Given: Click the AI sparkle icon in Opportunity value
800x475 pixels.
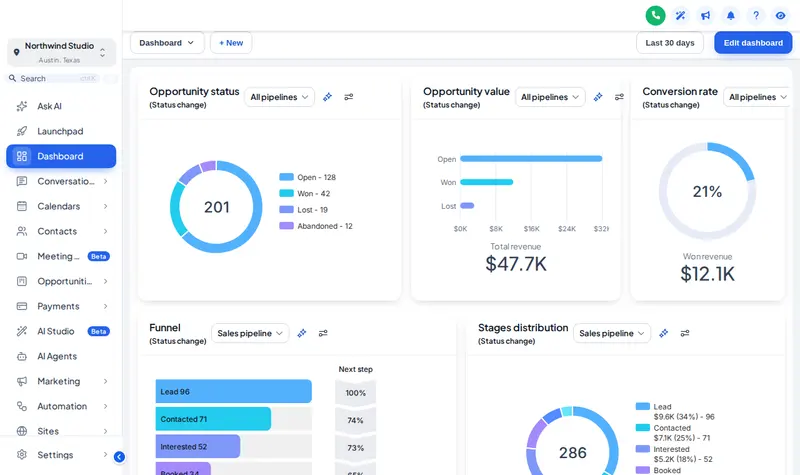Looking at the screenshot, I should click(x=598, y=97).
